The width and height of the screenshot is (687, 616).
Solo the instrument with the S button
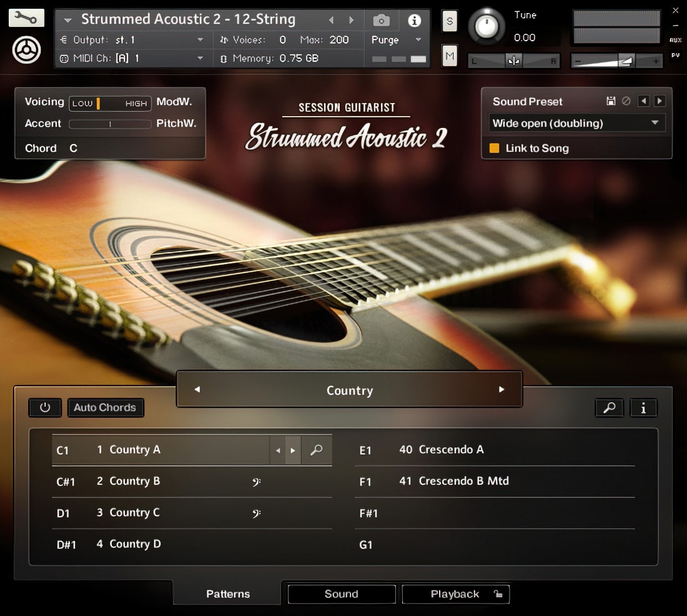449,21
